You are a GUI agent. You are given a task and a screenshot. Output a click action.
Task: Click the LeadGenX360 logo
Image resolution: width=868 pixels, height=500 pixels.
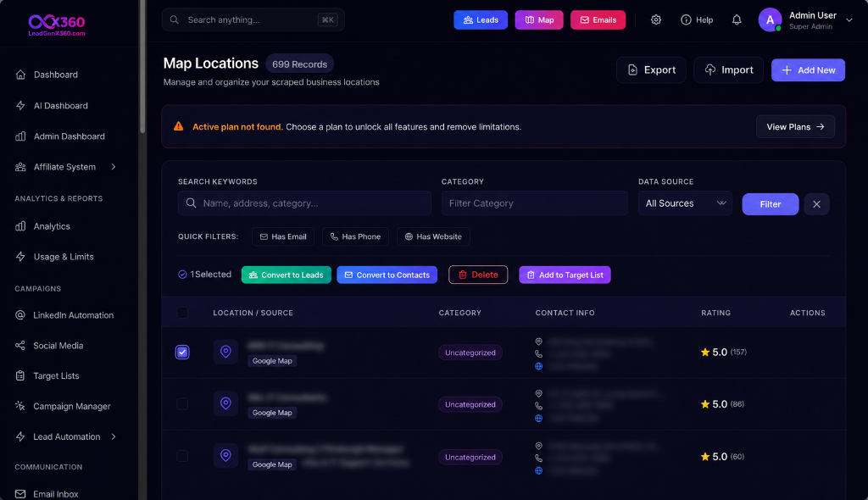coord(57,25)
